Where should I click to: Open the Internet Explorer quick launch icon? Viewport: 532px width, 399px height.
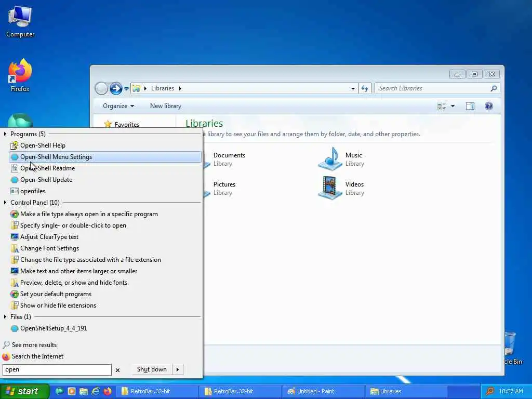tap(96, 391)
